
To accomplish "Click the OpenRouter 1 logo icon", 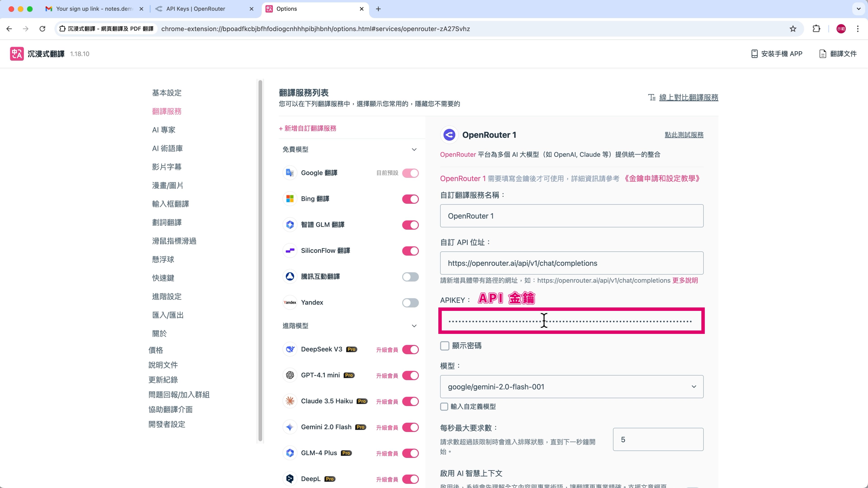I will pyautogui.click(x=449, y=135).
